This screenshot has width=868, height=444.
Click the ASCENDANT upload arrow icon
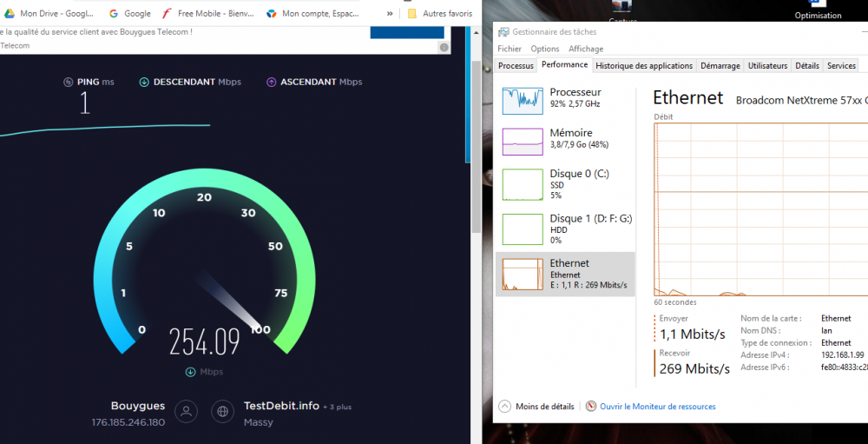[271, 82]
